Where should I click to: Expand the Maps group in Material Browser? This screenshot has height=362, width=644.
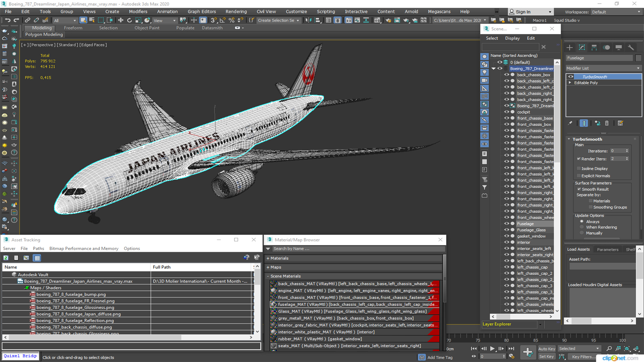click(268, 267)
